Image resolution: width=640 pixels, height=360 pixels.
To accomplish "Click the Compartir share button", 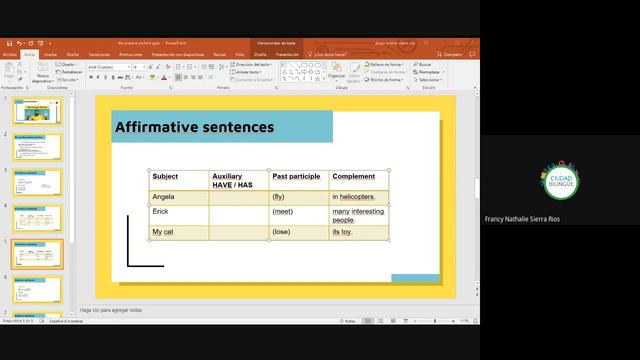I will [449, 54].
